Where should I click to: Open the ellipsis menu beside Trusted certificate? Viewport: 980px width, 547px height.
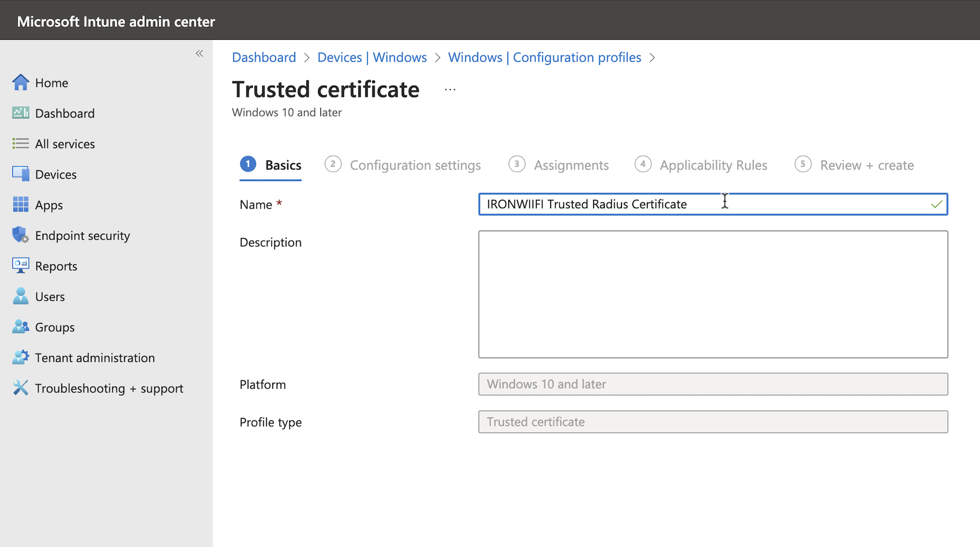pyautogui.click(x=450, y=89)
